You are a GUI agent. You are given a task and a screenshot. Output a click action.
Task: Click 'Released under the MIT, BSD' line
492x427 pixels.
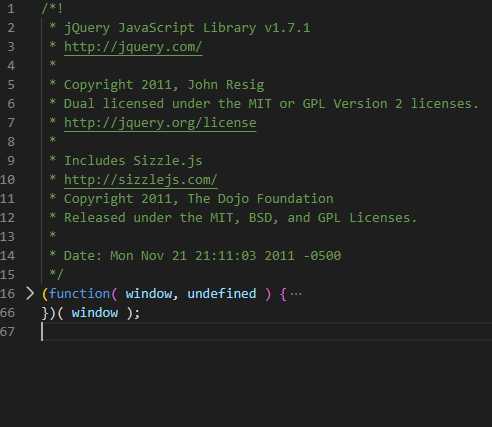pos(240,218)
